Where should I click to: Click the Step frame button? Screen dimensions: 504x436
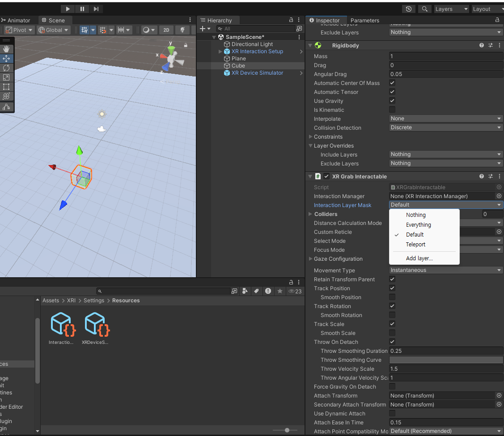[96, 9]
